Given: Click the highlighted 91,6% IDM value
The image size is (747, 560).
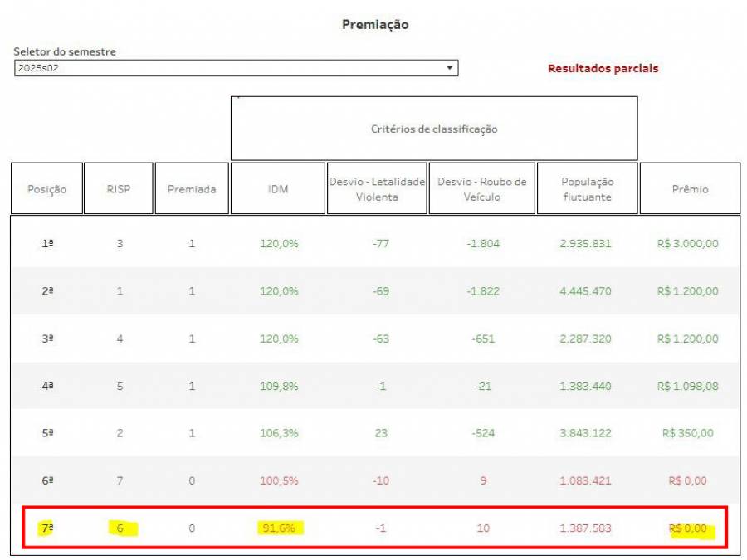Looking at the screenshot, I should coord(278,528).
